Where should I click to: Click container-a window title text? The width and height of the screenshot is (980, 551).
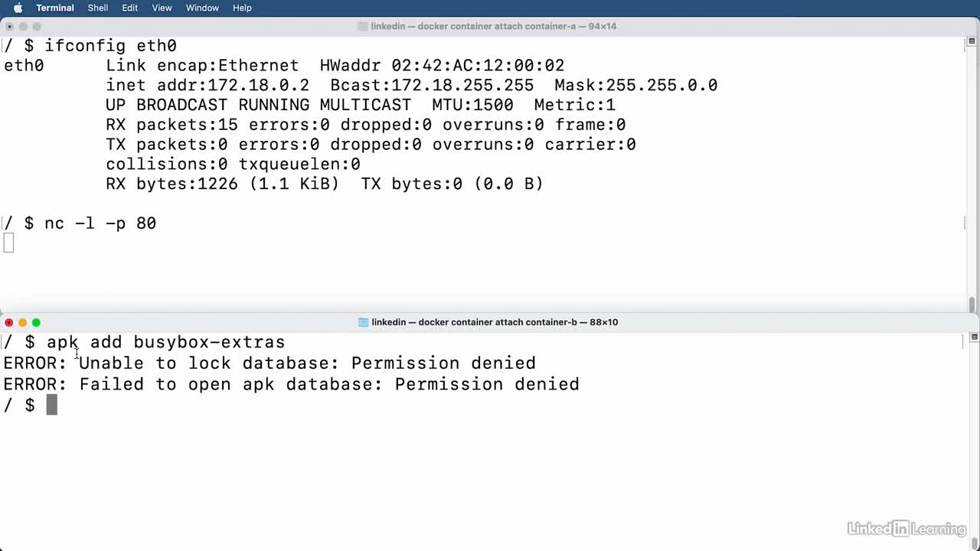494,26
